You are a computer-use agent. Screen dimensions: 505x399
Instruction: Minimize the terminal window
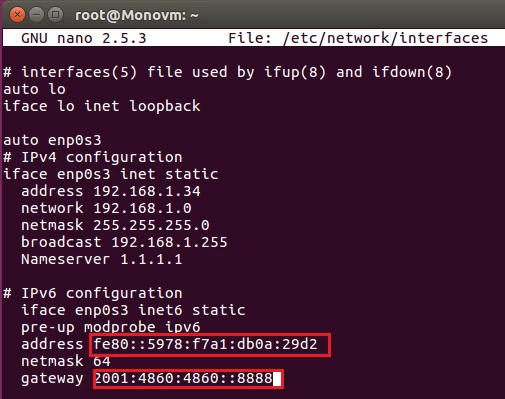(36, 15)
